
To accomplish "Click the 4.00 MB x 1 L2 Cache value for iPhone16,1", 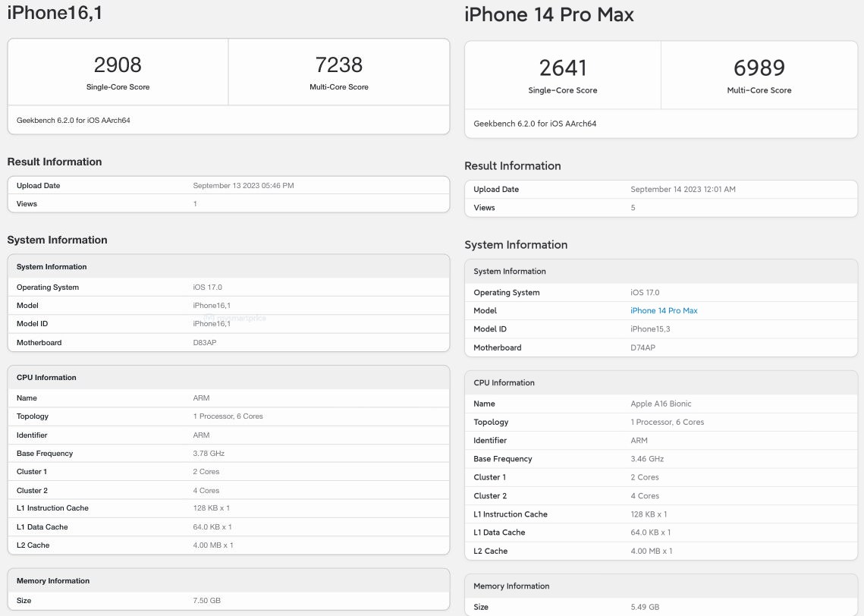I will click(212, 545).
